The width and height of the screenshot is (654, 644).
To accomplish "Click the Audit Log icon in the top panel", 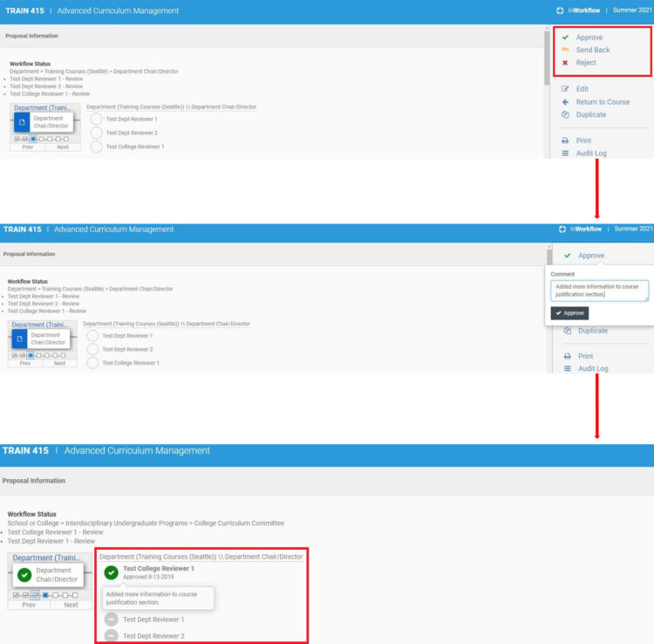I will (565, 154).
